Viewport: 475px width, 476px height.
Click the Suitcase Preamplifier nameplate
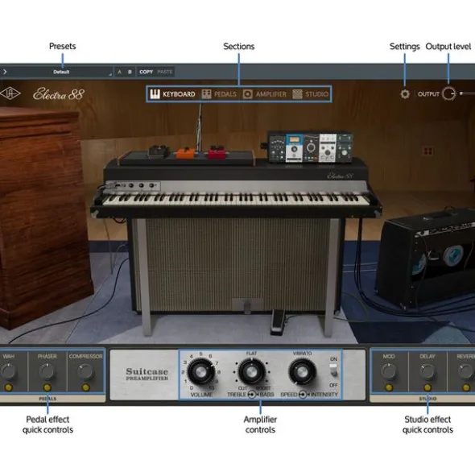point(147,374)
